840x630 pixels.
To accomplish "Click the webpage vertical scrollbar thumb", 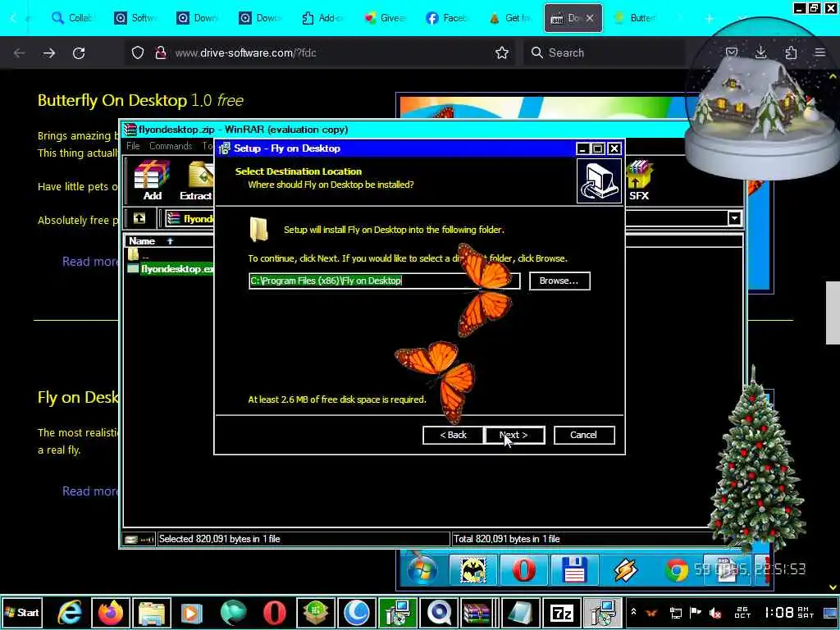I will (833, 313).
